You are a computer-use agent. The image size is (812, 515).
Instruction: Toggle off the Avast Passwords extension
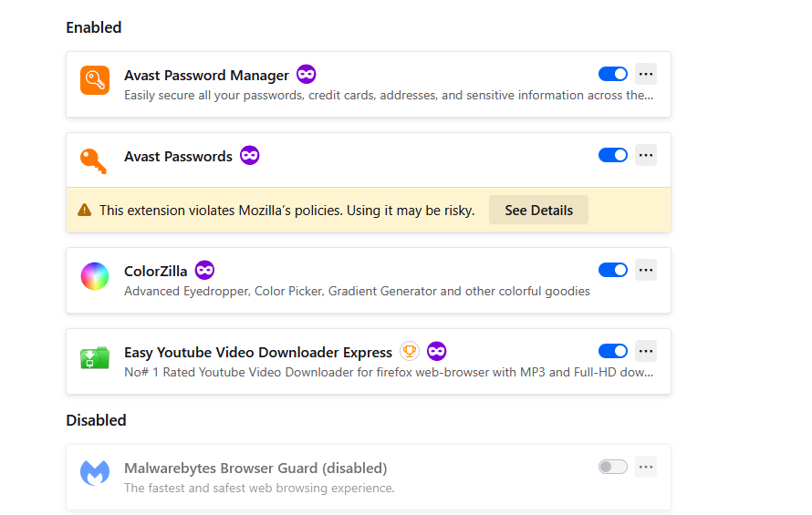[612, 155]
